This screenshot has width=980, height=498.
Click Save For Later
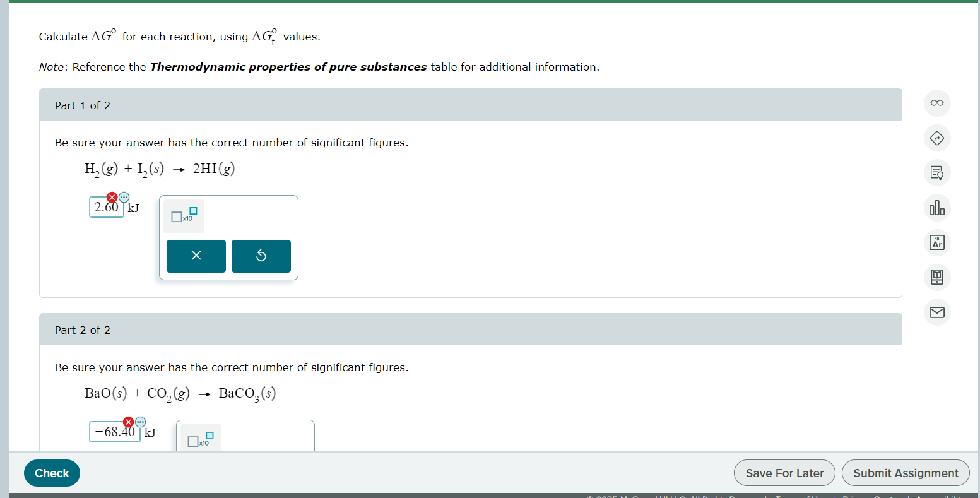click(x=784, y=473)
